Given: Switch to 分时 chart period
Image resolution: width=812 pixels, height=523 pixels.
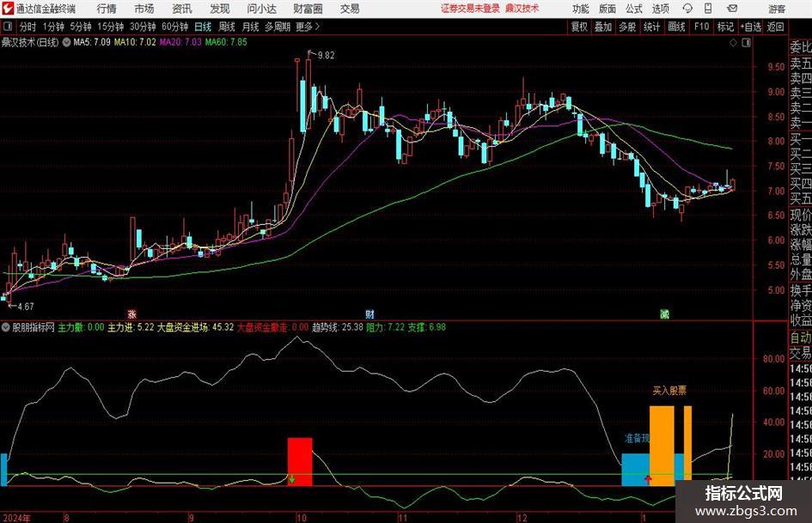Looking at the screenshot, I should coord(28,27).
